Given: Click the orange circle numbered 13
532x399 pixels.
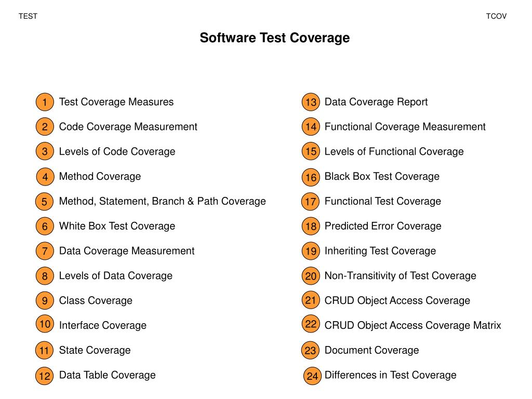Looking at the screenshot, I should 311,102.
